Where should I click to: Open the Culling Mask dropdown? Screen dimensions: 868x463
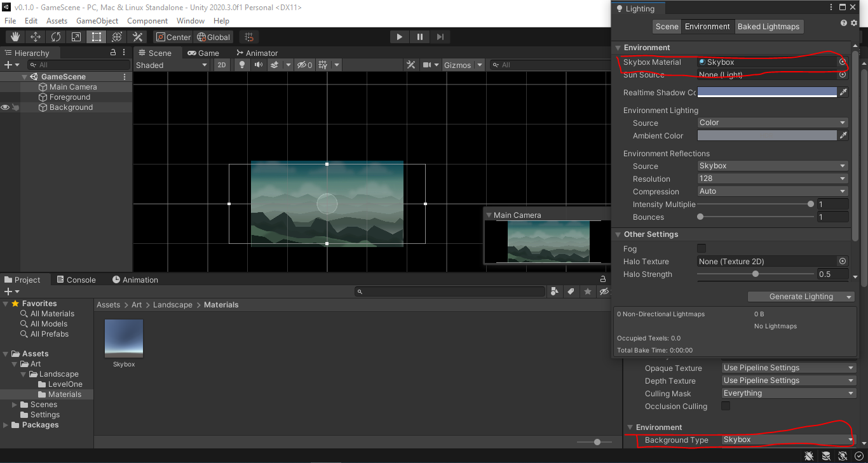pos(789,393)
